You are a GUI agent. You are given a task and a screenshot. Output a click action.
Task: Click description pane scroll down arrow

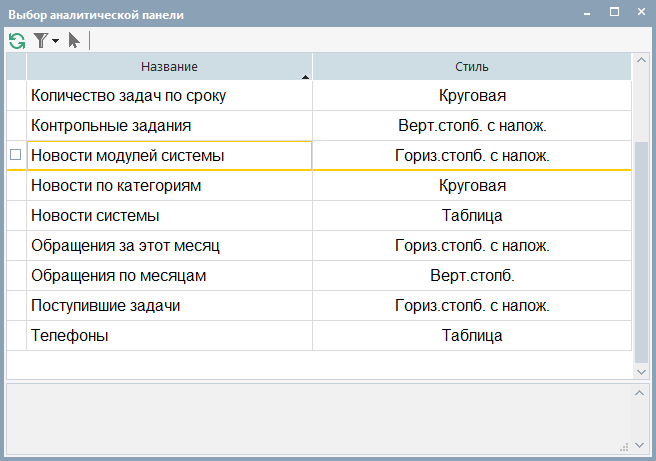click(x=639, y=446)
